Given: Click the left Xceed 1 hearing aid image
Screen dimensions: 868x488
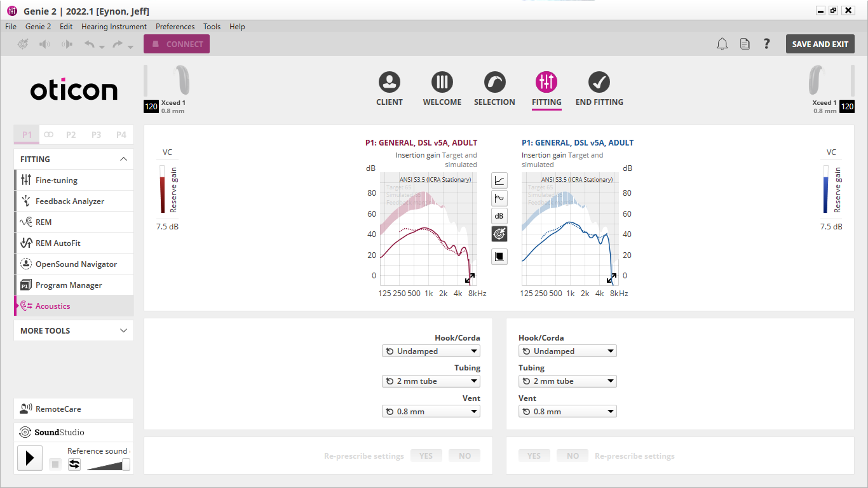Looking at the screenshot, I should [181, 80].
